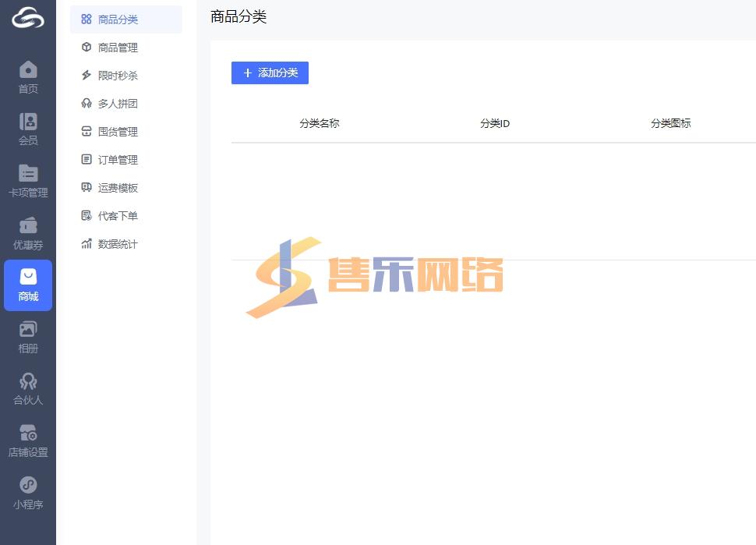Viewport: 756px width, 545px height.
Task: Open the 卡项管理 folder icon
Action: point(28,174)
